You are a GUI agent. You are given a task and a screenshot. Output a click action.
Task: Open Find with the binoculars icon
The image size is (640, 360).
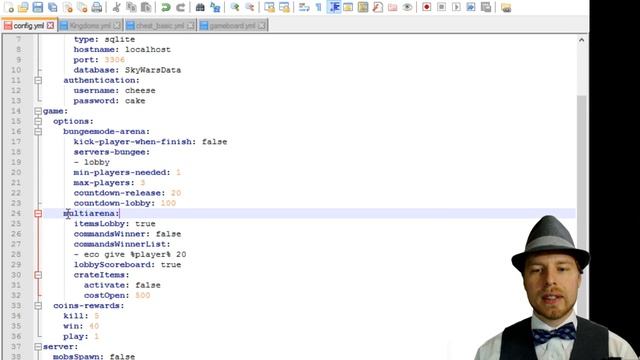[x=200, y=7]
